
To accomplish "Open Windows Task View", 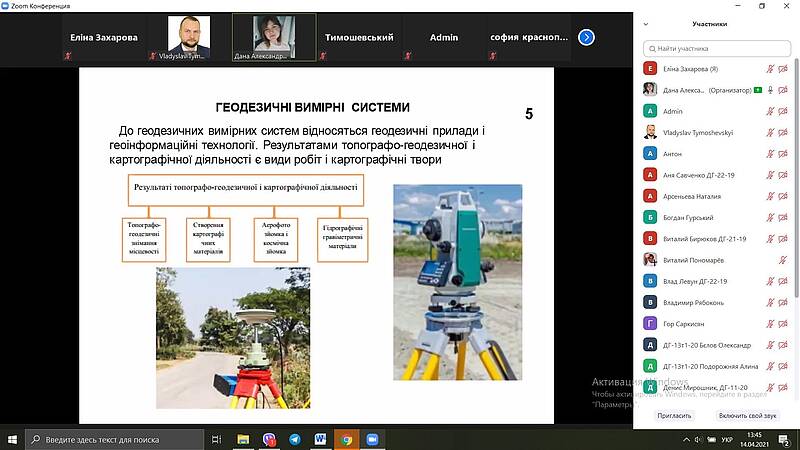I will click(217, 439).
